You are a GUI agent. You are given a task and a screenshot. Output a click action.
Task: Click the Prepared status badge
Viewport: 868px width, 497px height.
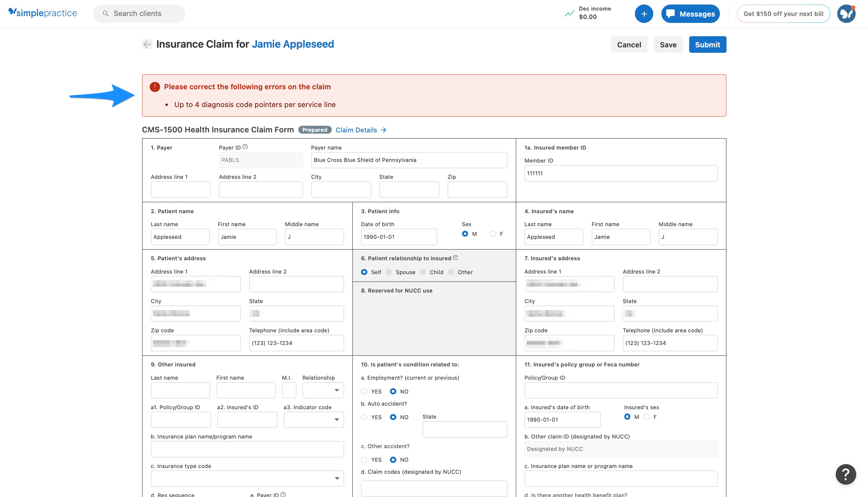click(314, 130)
